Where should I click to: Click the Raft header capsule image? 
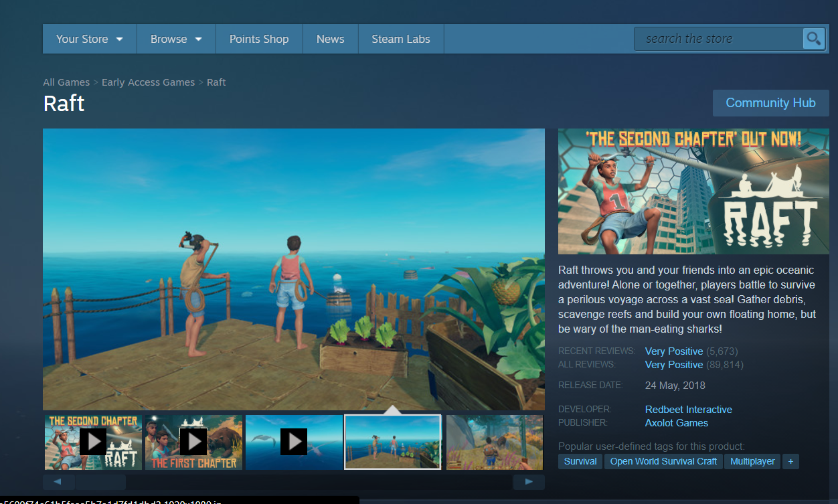click(x=693, y=191)
